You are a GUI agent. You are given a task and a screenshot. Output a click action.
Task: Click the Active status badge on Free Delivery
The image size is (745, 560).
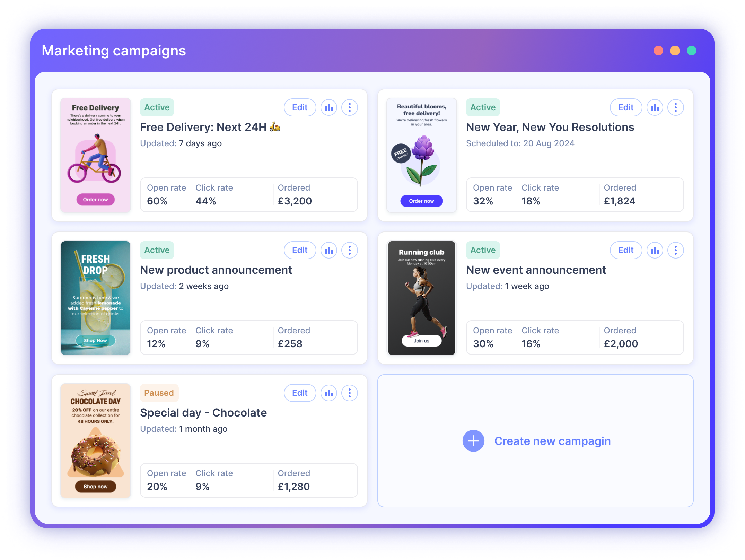(157, 107)
